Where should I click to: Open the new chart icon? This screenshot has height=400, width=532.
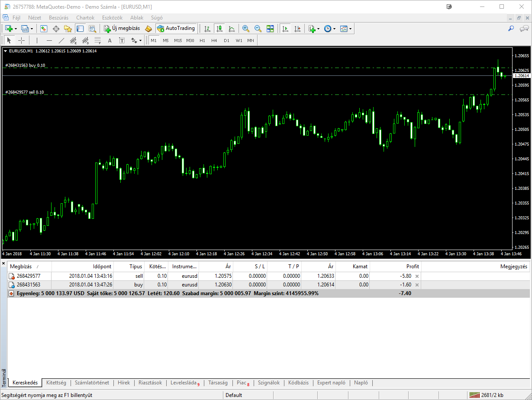coord(8,29)
